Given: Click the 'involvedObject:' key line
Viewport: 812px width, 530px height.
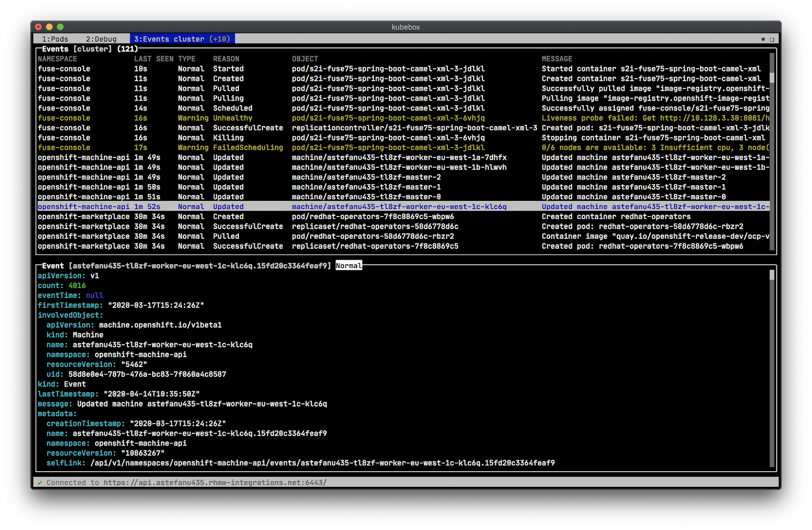Looking at the screenshot, I should point(70,315).
